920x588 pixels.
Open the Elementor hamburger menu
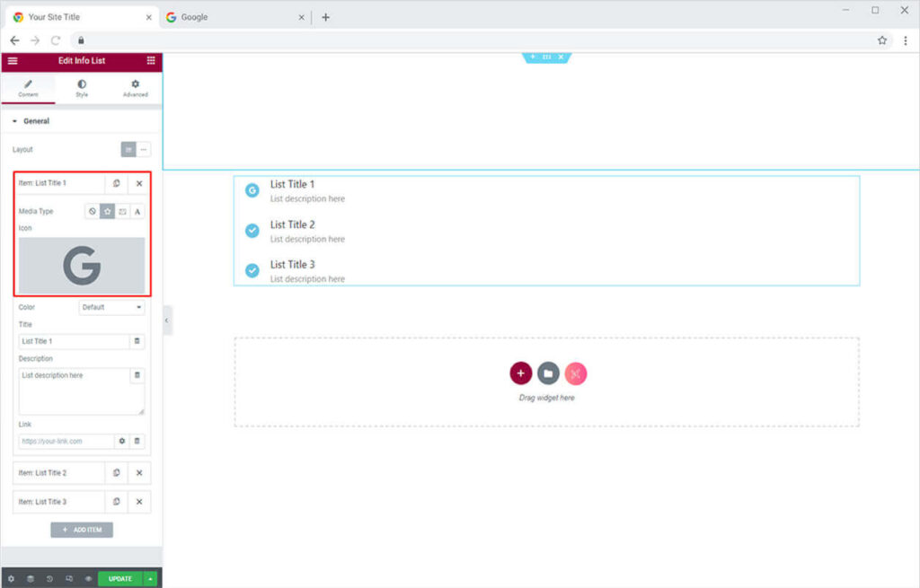coord(13,60)
